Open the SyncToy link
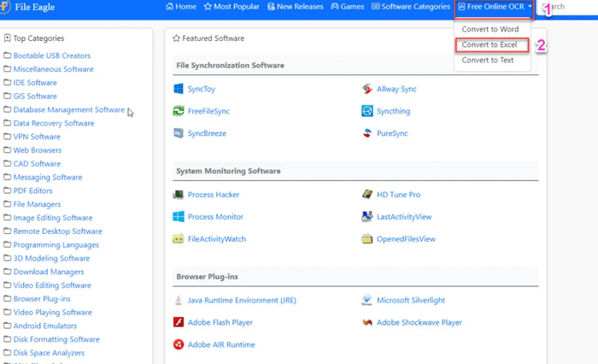 [x=202, y=89]
